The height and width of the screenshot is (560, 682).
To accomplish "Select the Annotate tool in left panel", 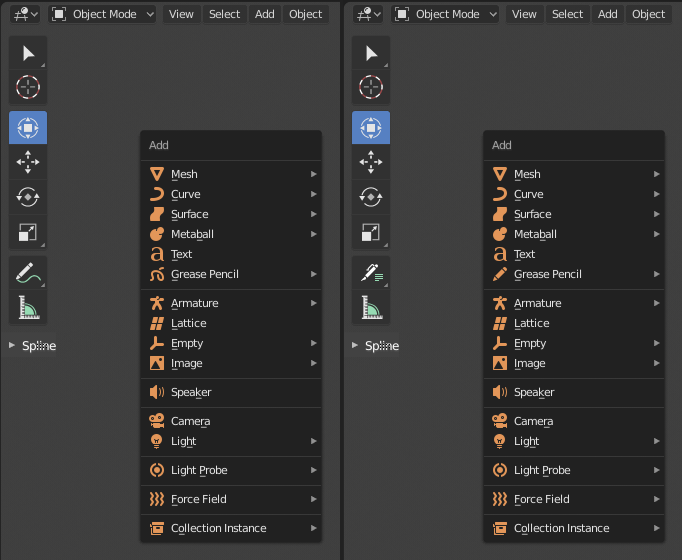I will [x=28, y=273].
